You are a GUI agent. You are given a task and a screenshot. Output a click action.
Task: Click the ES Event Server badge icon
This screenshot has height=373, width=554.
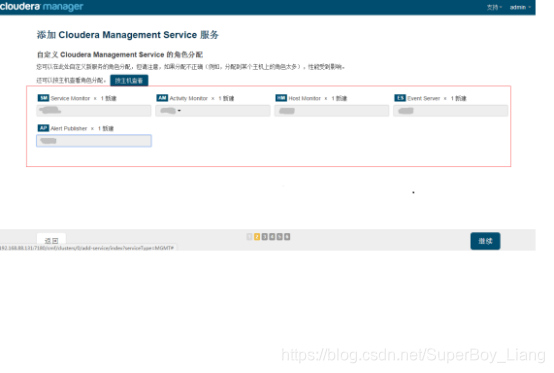coord(400,98)
